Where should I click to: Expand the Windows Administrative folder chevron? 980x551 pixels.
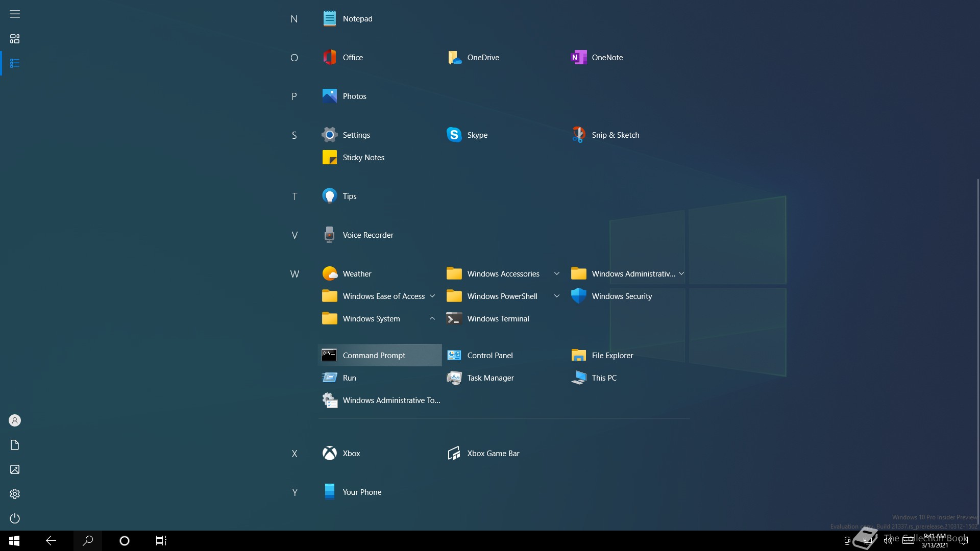coord(681,274)
